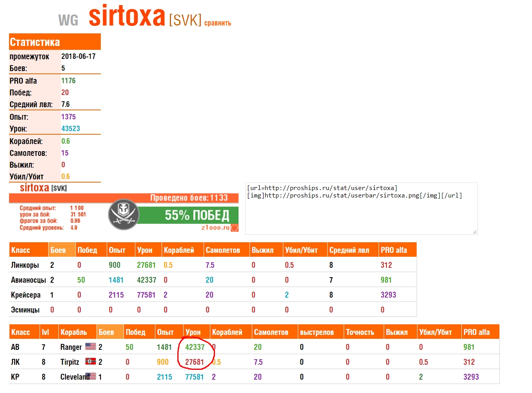Select the Авианосцы class row label

click(x=29, y=280)
